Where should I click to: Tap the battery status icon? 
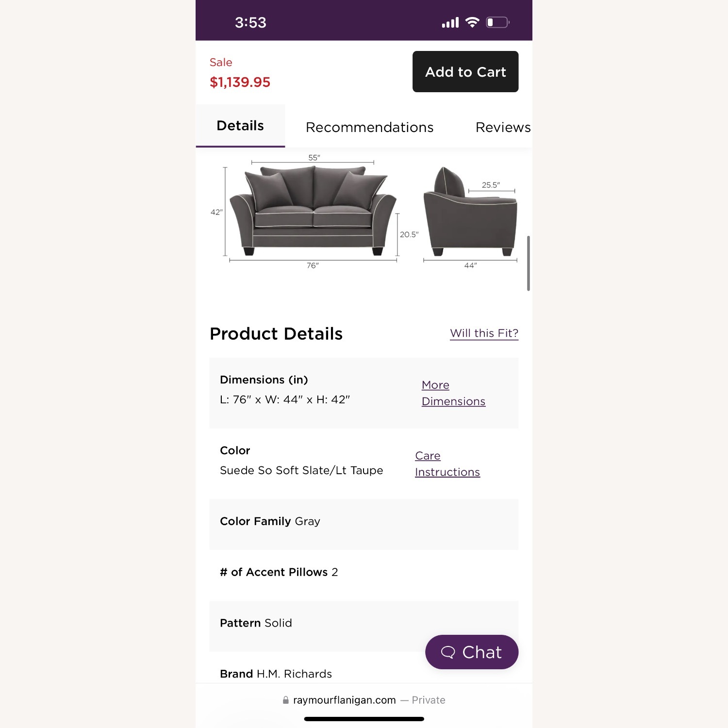point(497,22)
